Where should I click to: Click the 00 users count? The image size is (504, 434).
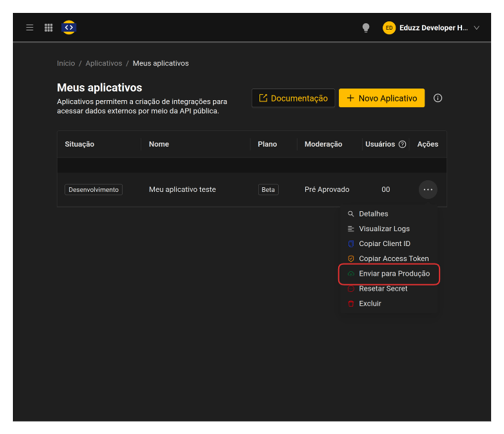tap(386, 189)
